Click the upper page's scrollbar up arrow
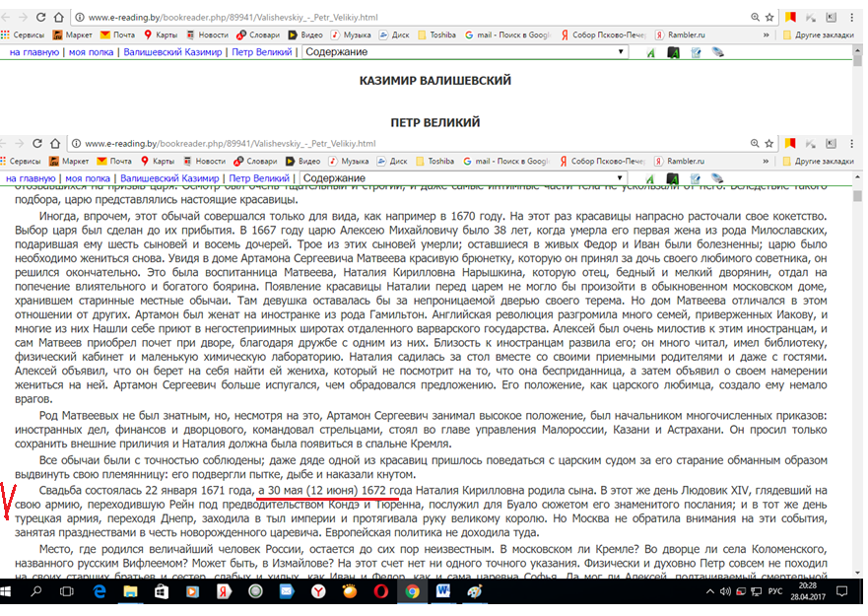 [x=857, y=48]
